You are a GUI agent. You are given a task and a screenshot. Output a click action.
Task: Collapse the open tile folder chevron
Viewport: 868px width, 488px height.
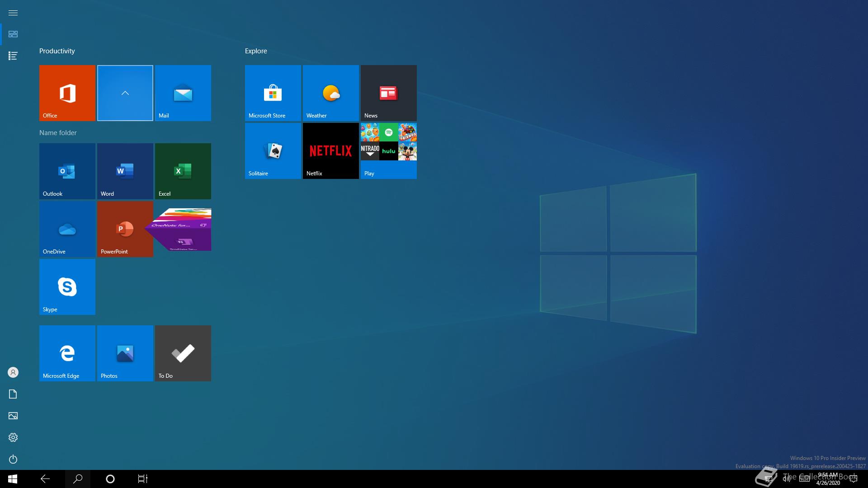(125, 93)
